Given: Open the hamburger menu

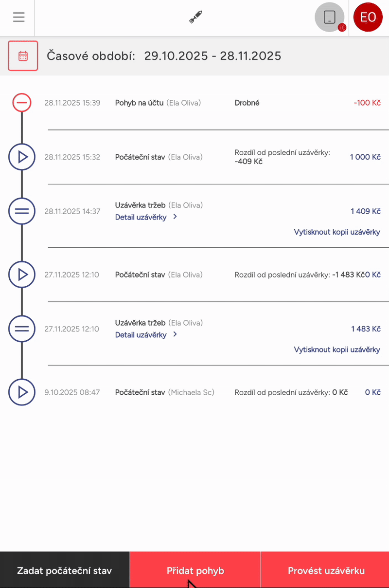Looking at the screenshot, I should tap(19, 17).
